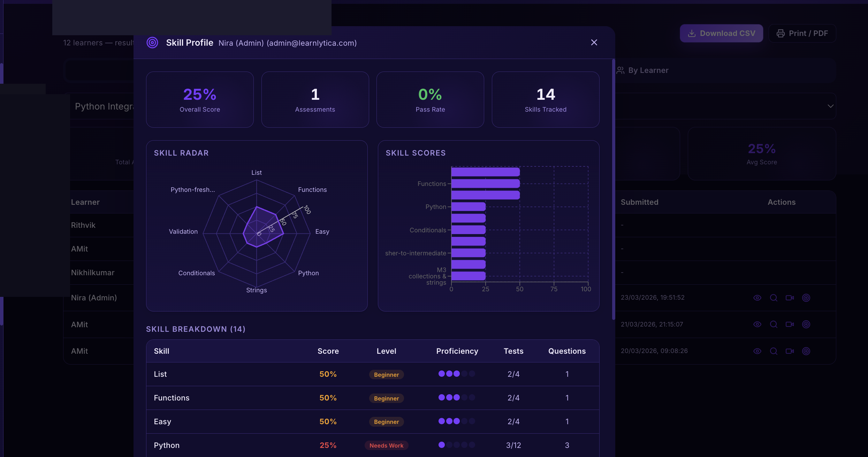The image size is (868, 457).
Task: Click the 25% Overall Score card
Action: tap(200, 100)
